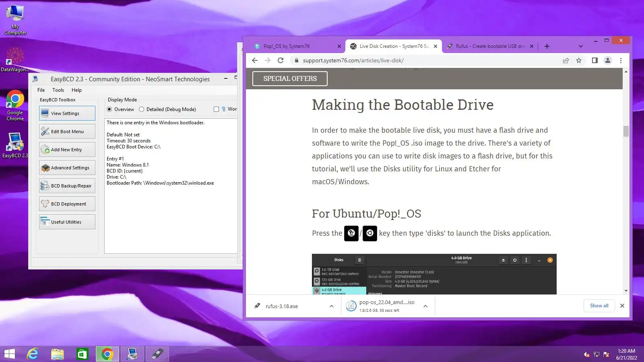Close the Rufus tab
Viewport: 644px width, 362px height.
click(532, 46)
